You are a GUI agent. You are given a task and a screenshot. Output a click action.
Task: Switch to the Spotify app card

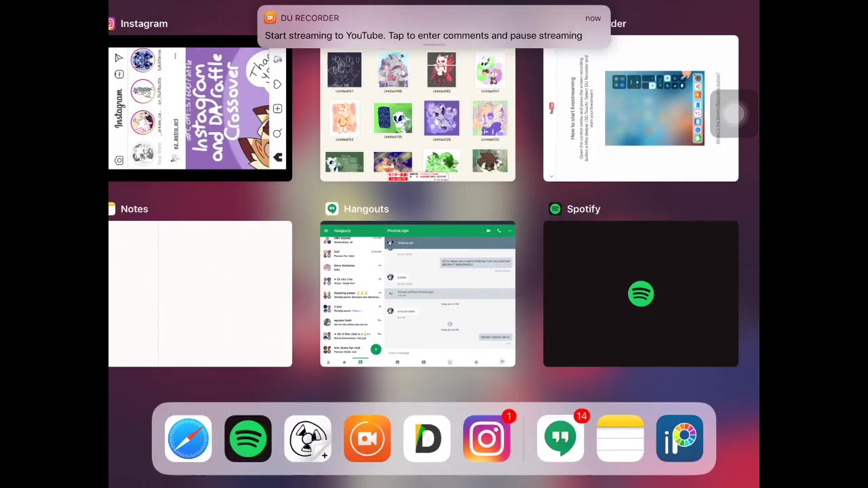641,293
